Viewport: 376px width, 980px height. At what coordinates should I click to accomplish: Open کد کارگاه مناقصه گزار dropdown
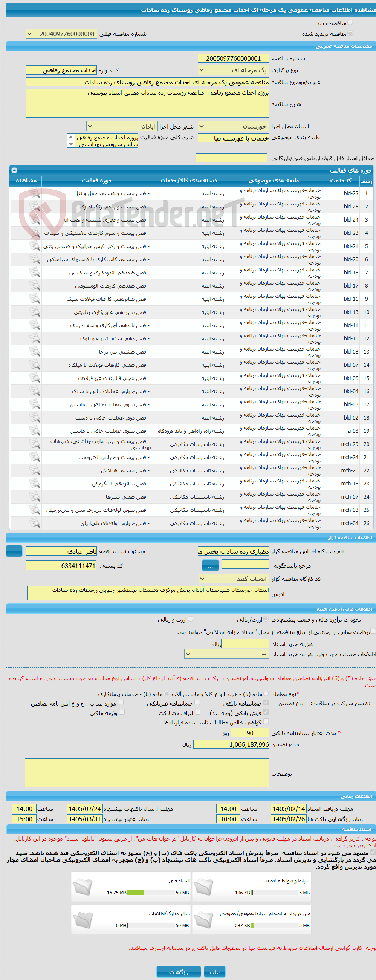[234, 579]
